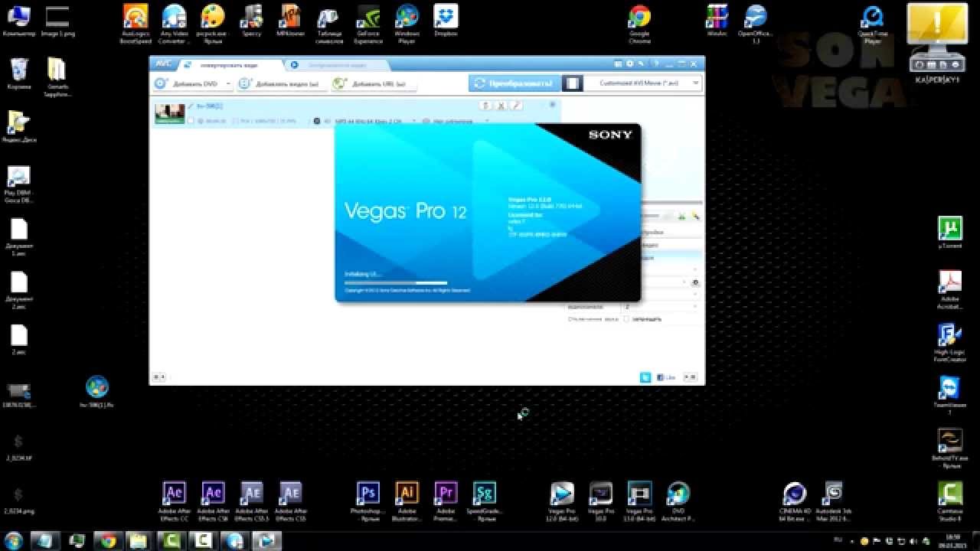The width and height of the screenshot is (980, 551).
Task: Click the Facebook Like button in AVC
Action: pos(666,377)
